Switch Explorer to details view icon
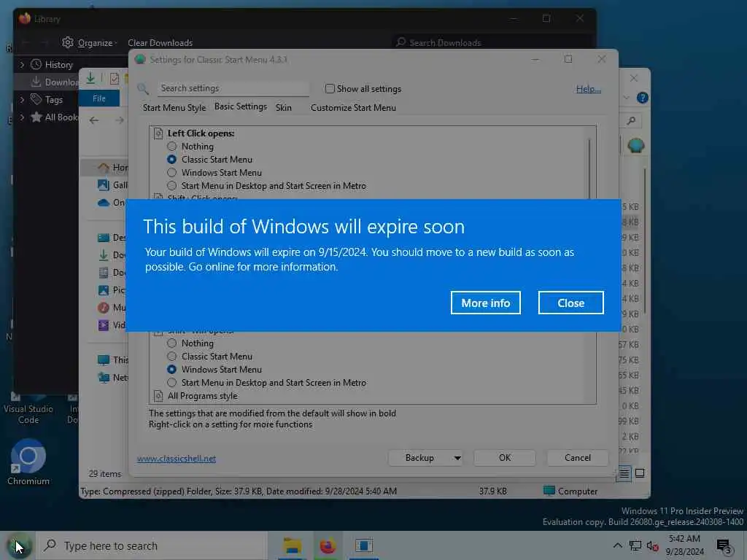The width and height of the screenshot is (747, 560). [624, 473]
